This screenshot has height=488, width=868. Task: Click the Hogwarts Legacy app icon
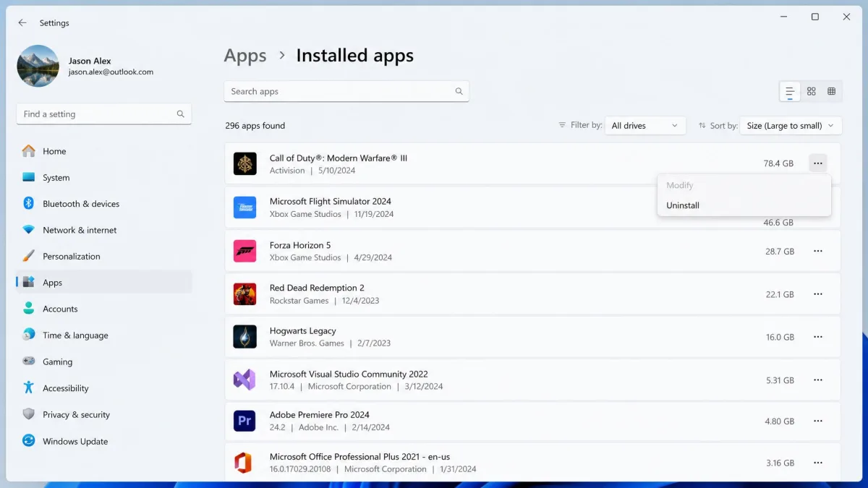pos(244,337)
